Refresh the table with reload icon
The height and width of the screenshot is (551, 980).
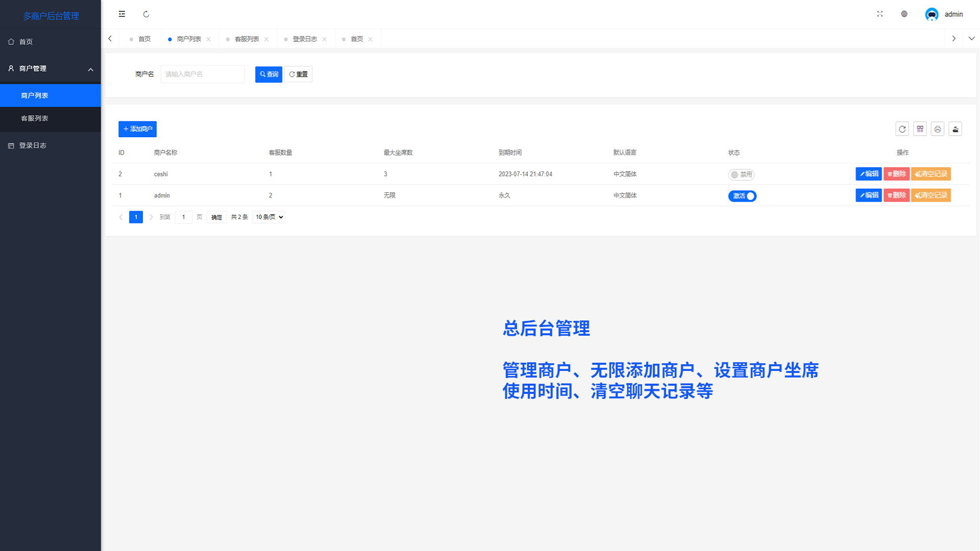click(902, 129)
